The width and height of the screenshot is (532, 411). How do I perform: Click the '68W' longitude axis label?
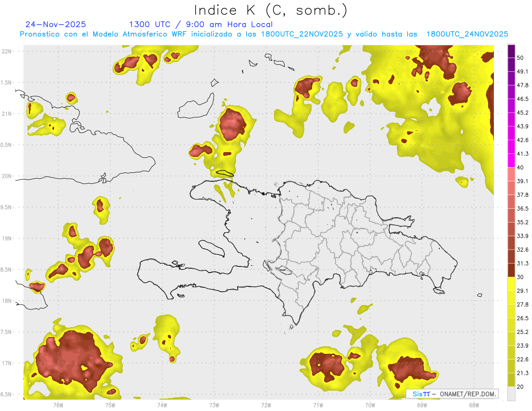pos(474,405)
